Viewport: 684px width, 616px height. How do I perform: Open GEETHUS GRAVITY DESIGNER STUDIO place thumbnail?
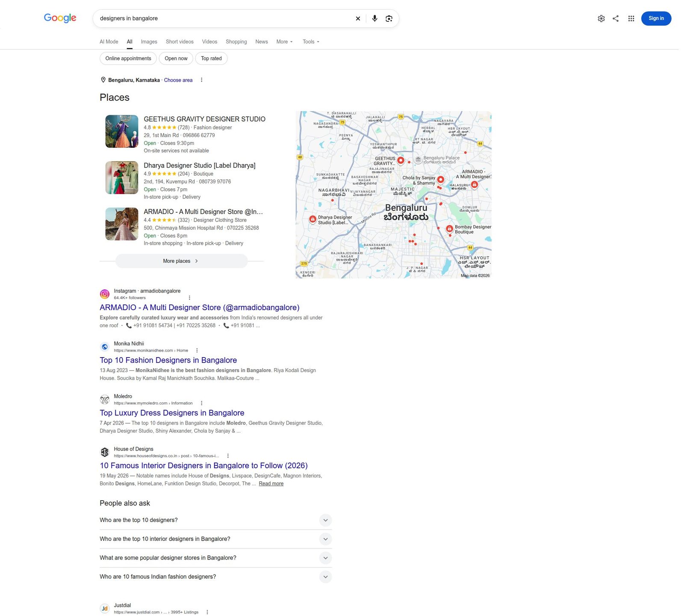(x=122, y=131)
